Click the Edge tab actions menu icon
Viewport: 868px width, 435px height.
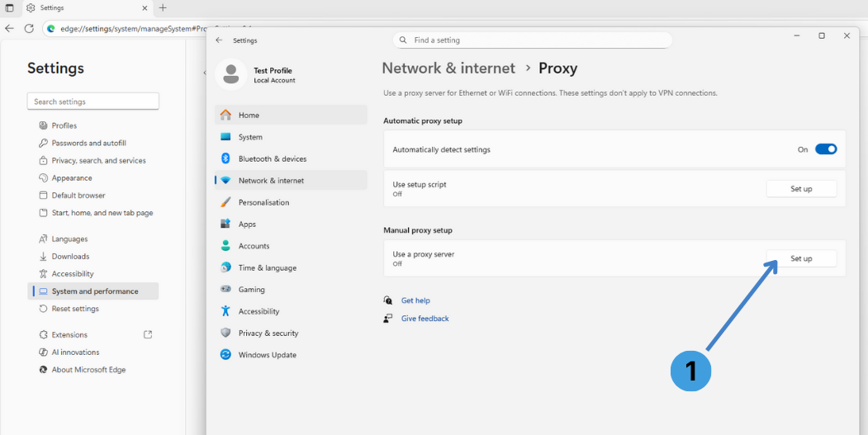(x=9, y=7)
